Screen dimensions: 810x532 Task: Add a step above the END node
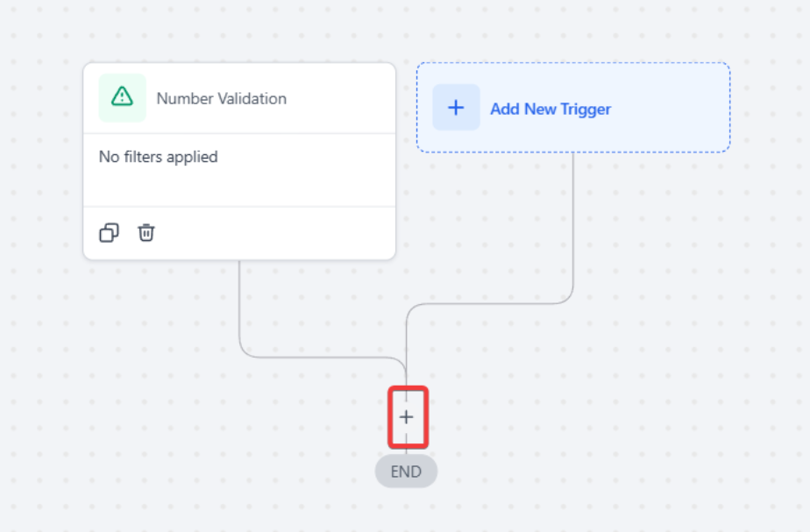click(x=406, y=417)
